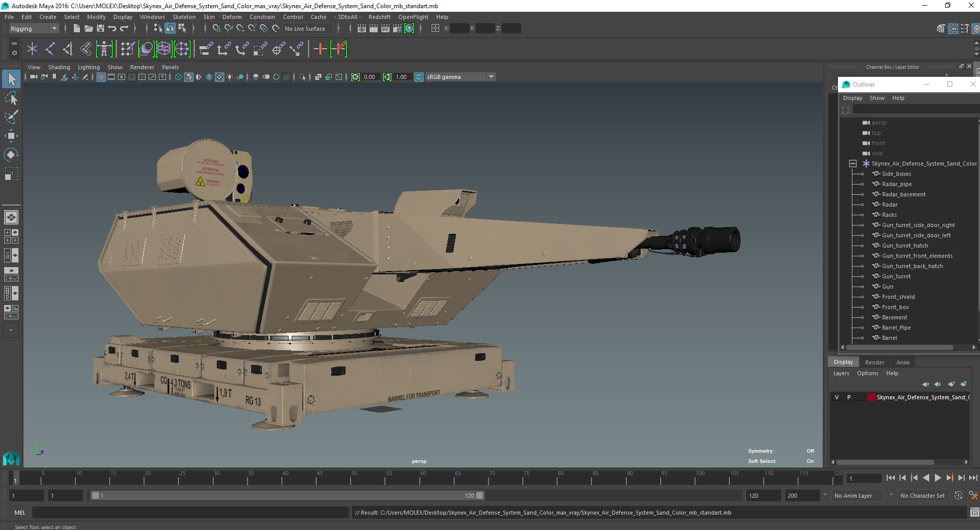Image resolution: width=980 pixels, height=530 pixels.
Task: Open the No Character Set dropdown
Action: pos(923,496)
